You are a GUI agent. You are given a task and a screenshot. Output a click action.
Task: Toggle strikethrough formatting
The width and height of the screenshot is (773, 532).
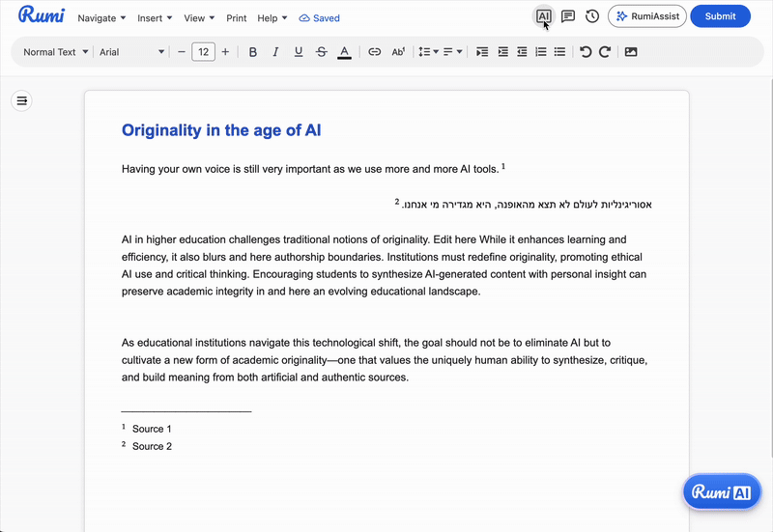[x=322, y=52]
